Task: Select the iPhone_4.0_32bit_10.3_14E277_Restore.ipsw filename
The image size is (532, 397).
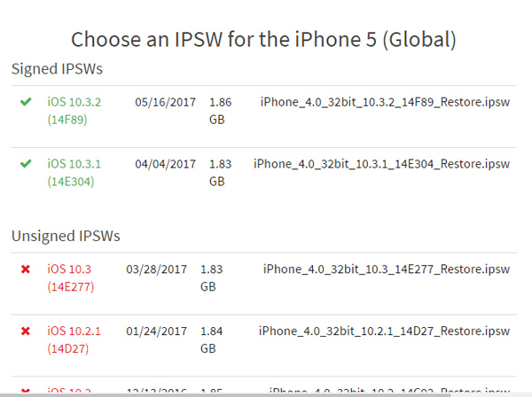Action: pyautogui.click(x=388, y=269)
